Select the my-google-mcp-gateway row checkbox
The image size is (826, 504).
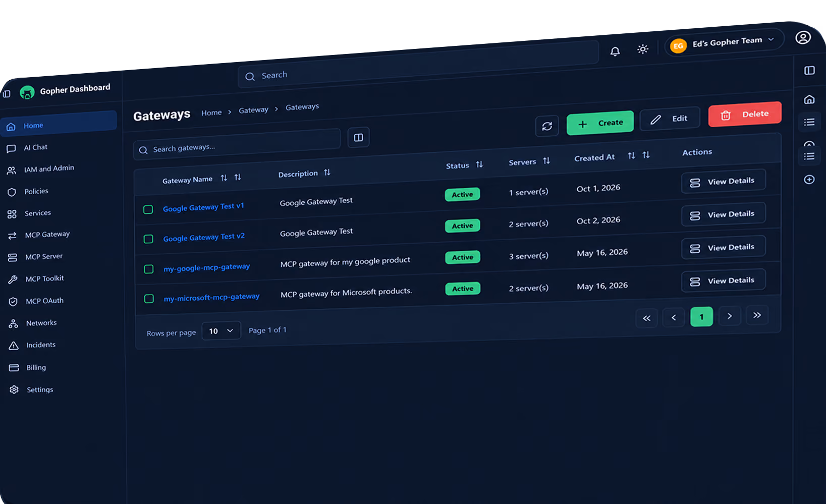tap(149, 269)
